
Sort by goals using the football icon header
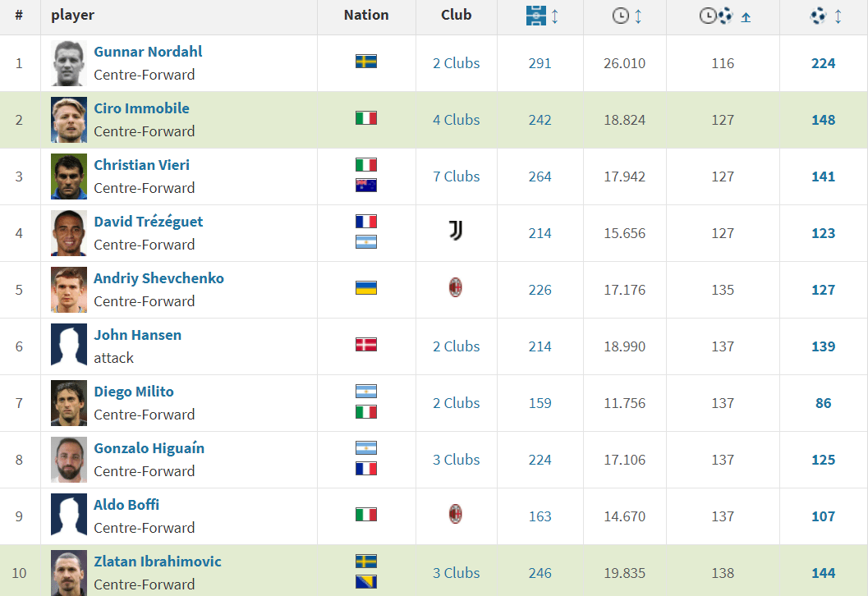click(816, 14)
